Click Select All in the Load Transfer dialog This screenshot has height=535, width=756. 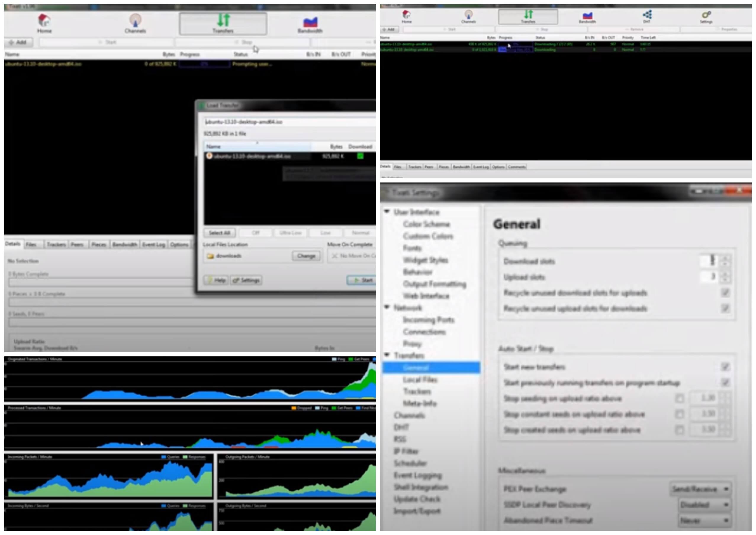coord(219,233)
